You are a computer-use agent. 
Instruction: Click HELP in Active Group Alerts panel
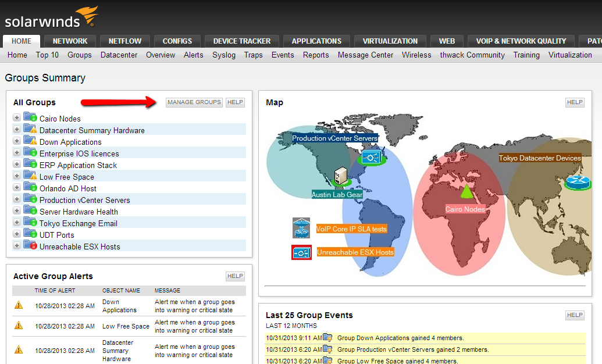point(235,276)
